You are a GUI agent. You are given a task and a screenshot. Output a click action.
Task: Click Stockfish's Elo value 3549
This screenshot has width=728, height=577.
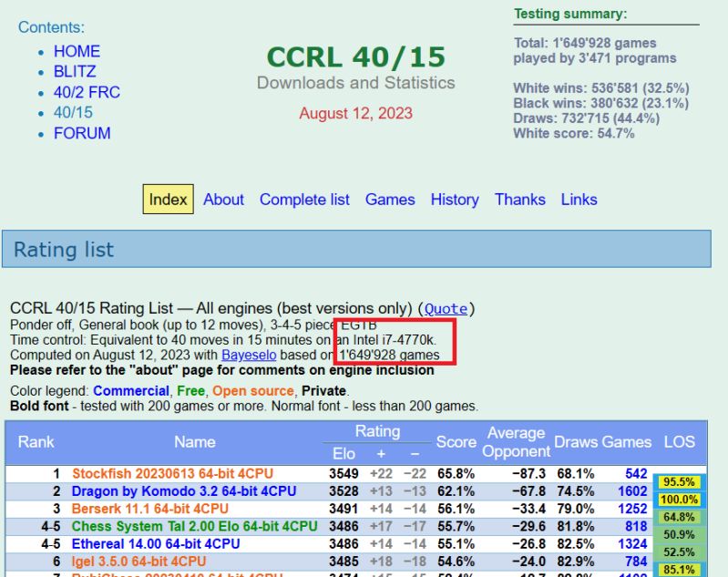click(x=343, y=473)
